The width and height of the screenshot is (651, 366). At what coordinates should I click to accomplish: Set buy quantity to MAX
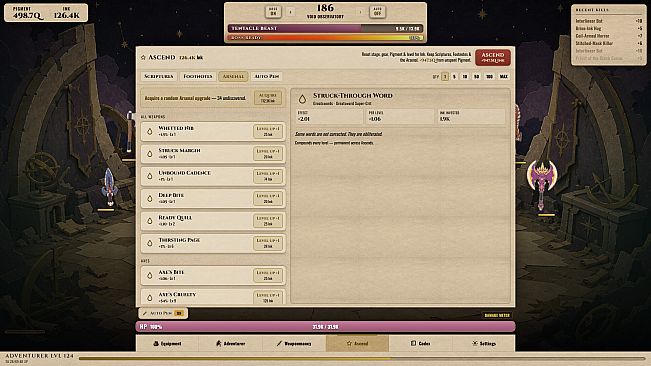point(504,76)
